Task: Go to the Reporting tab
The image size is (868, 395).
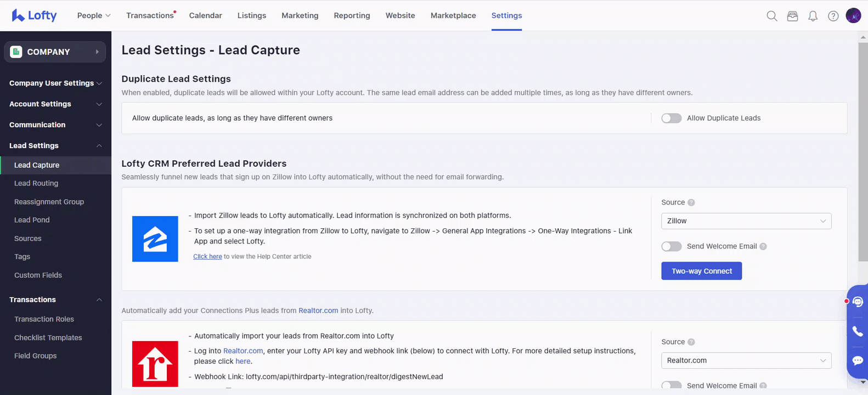Action: [x=352, y=15]
